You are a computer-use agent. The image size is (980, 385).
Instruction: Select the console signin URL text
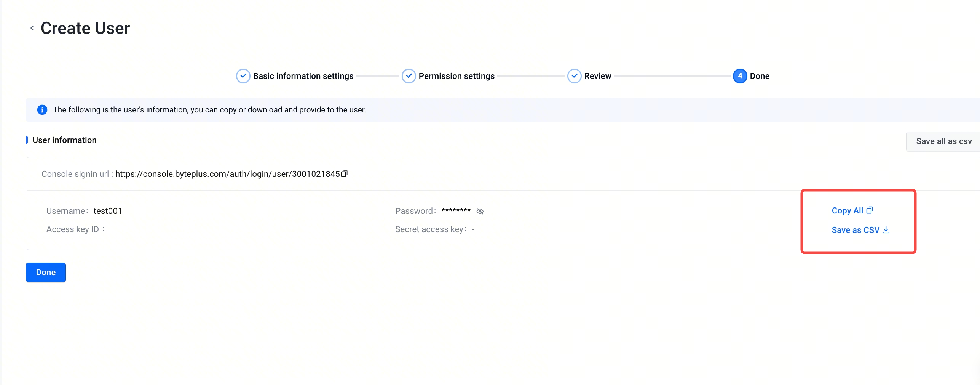coord(227,174)
